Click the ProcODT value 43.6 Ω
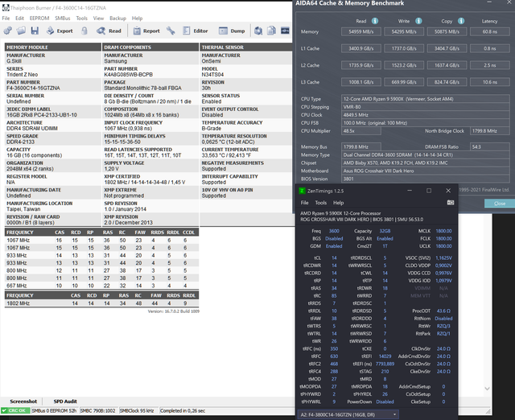515x420 pixels. pyautogui.click(x=443, y=311)
